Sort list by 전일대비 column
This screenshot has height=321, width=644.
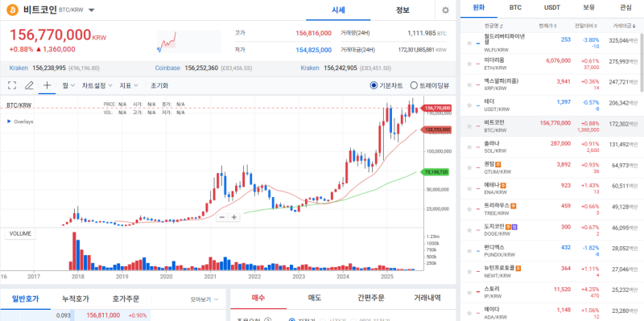pyautogui.click(x=586, y=26)
